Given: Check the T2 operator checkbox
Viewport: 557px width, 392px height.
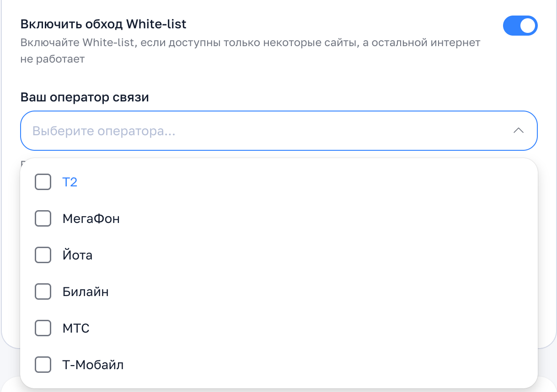Looking at the screenshot, I should tap(43, 182).
